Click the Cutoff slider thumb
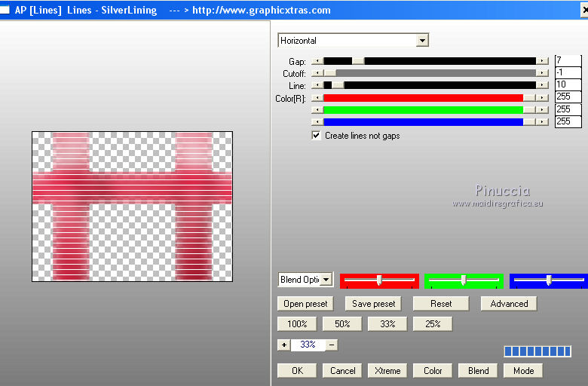Screen dimensions: 588x386 [x=330, y=73]
